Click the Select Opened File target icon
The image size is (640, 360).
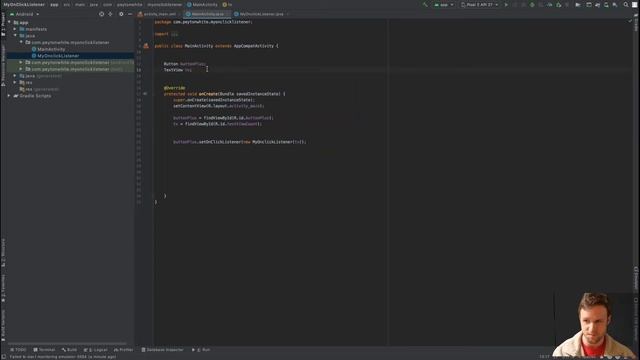(x=102, y=14)
